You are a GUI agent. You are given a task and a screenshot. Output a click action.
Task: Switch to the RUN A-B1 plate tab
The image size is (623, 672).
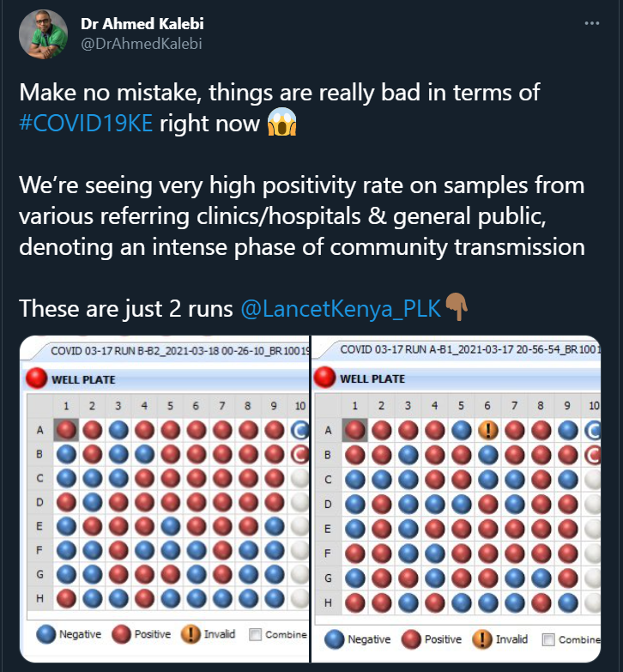tap(463, 350)
